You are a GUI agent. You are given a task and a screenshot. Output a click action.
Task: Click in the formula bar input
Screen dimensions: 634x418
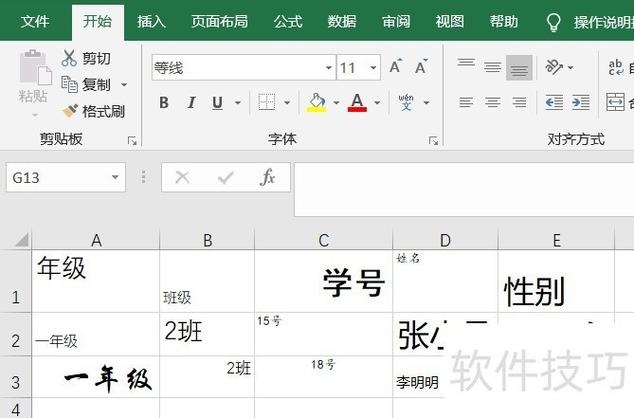pos(464,189)
